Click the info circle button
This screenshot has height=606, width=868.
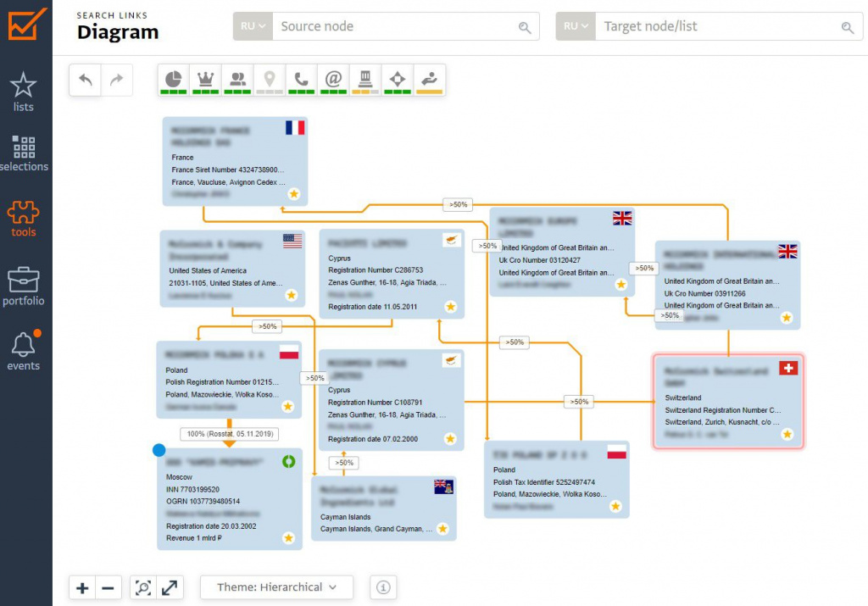[383, 587]
